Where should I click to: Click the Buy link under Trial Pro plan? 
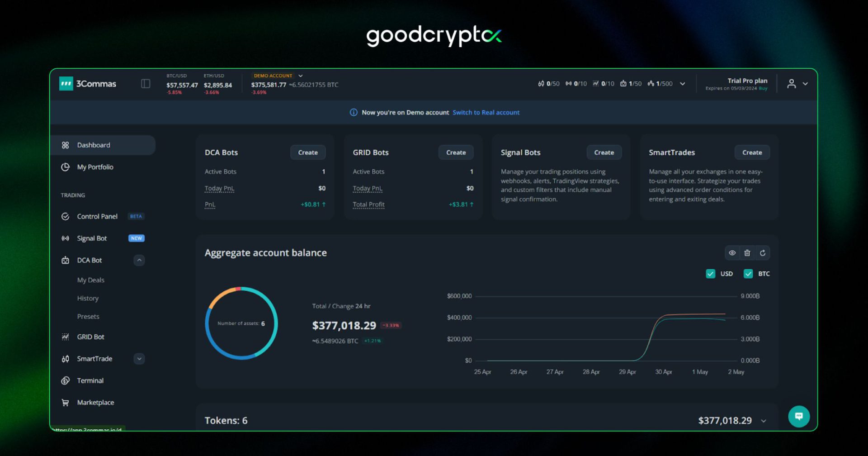763,89
